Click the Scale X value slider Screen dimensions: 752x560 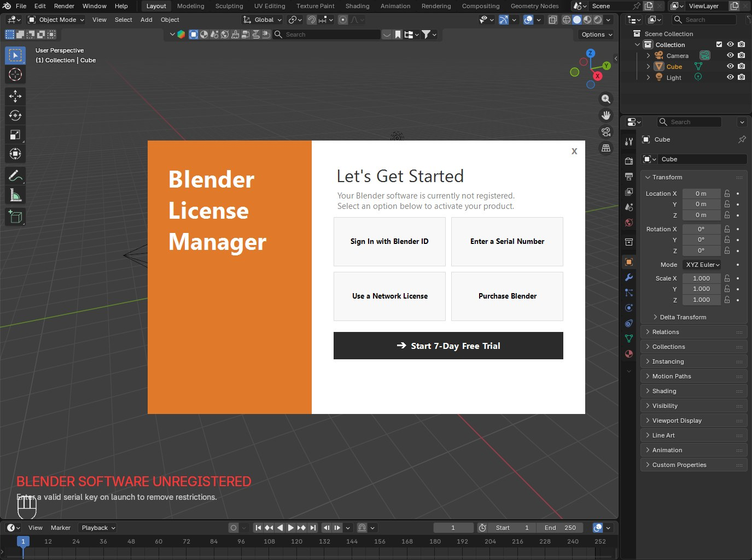point(702,278)
